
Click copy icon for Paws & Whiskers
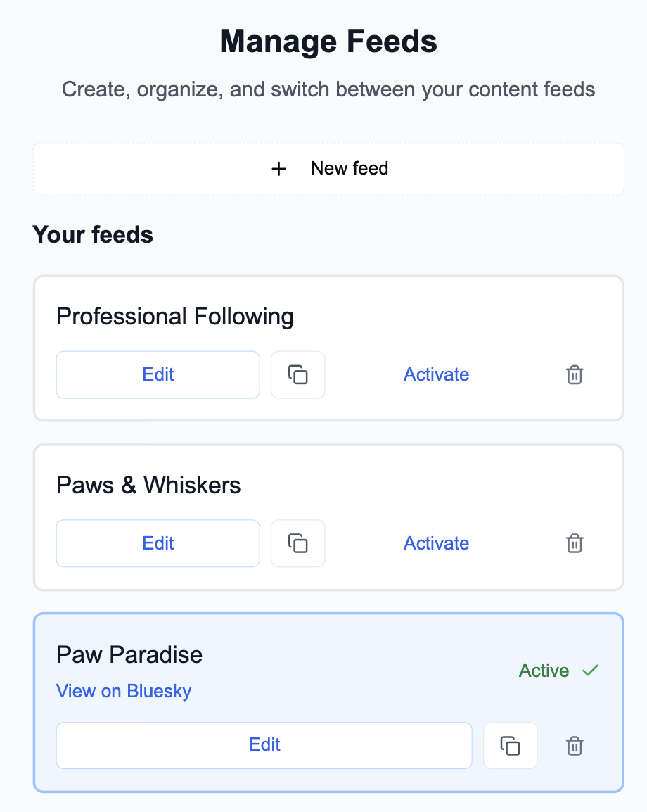click(298, 543)
